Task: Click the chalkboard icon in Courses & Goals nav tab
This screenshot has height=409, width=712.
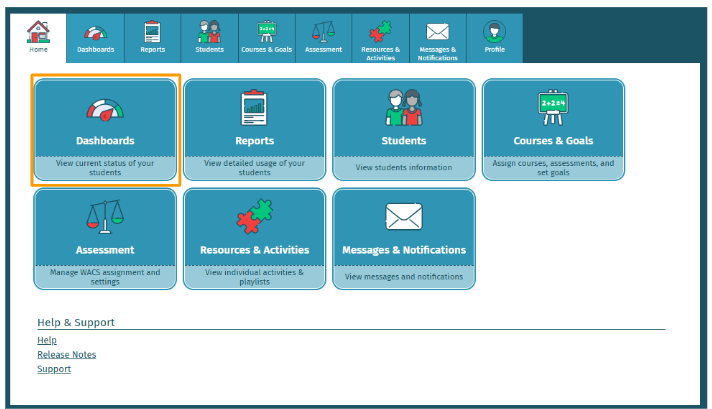Action: pos(267,31)
